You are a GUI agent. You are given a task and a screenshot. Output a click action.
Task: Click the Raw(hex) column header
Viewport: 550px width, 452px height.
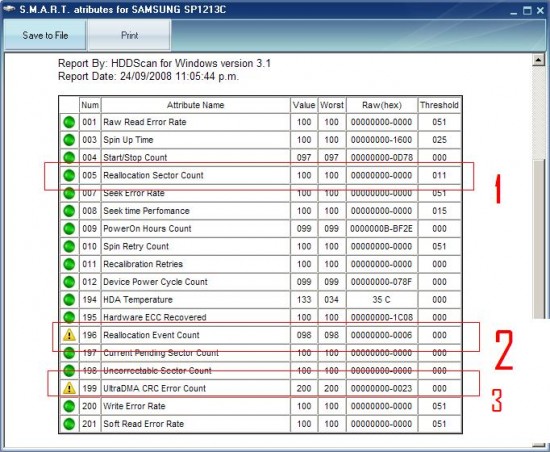[382, 105]
